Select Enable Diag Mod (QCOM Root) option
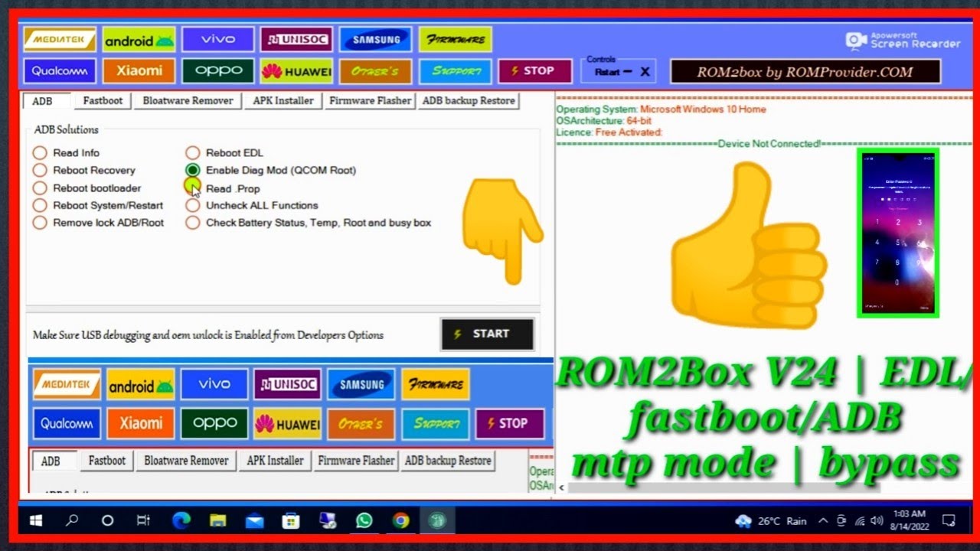Screen dimensions: 980x551 click(x=271, y=170)
